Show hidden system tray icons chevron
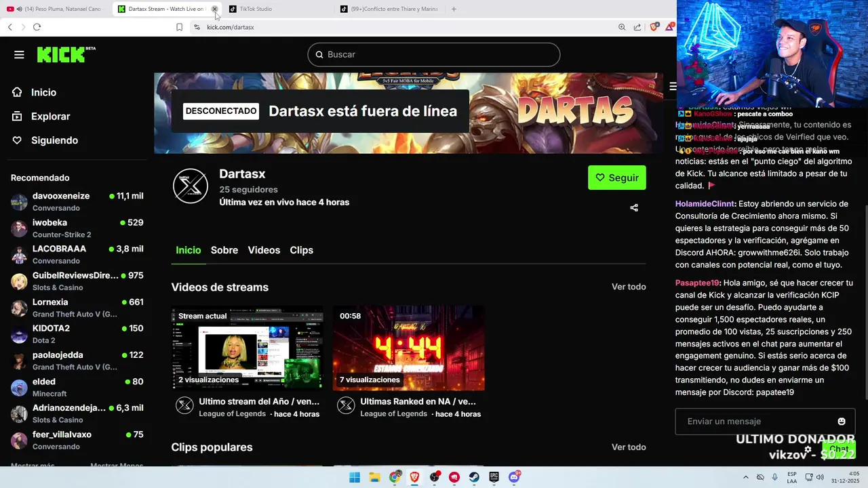Screen dimensions: 868x488 coord(746,477)
